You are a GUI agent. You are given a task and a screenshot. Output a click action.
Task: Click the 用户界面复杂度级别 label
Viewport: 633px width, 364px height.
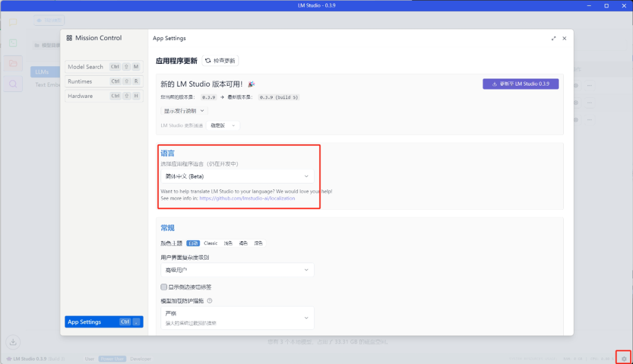(x=185, y=257)
